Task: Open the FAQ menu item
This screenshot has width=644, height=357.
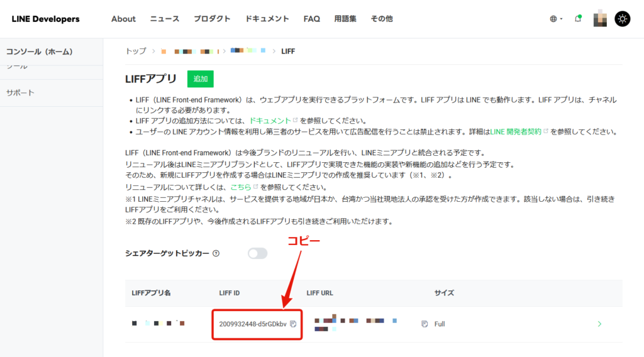Action: pos(312,19)
